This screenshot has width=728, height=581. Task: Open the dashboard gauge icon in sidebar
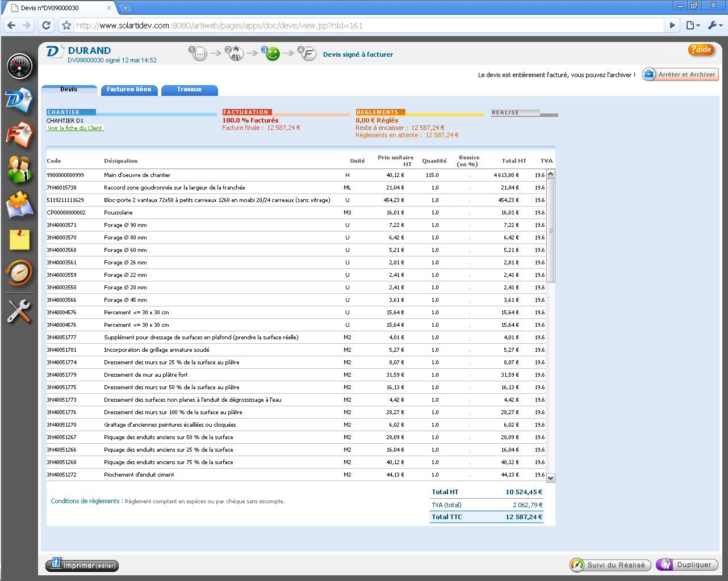19,66
